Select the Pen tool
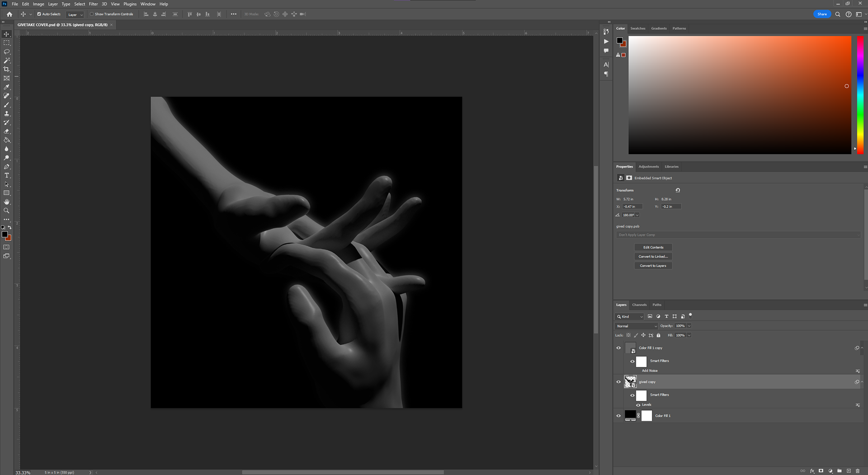The width and height of the screenshot is (868, 475). coord(7,167)
